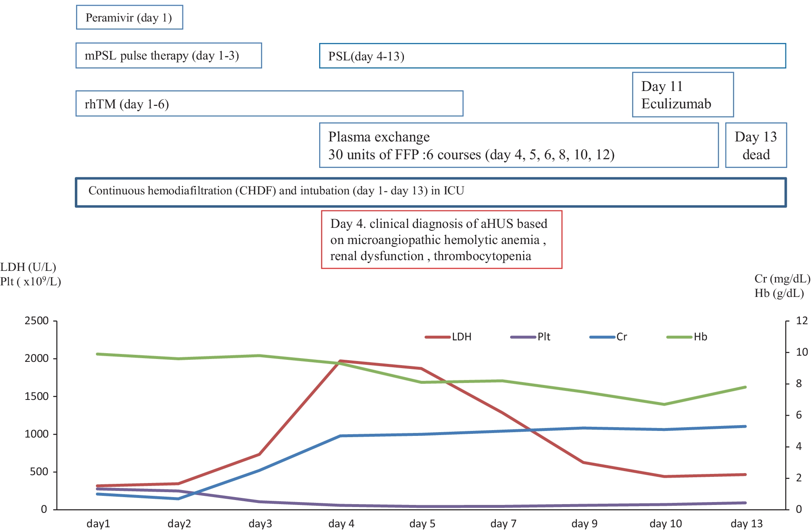
Task: Click the 1000 left axis tick label
Action: pos(37,434)
